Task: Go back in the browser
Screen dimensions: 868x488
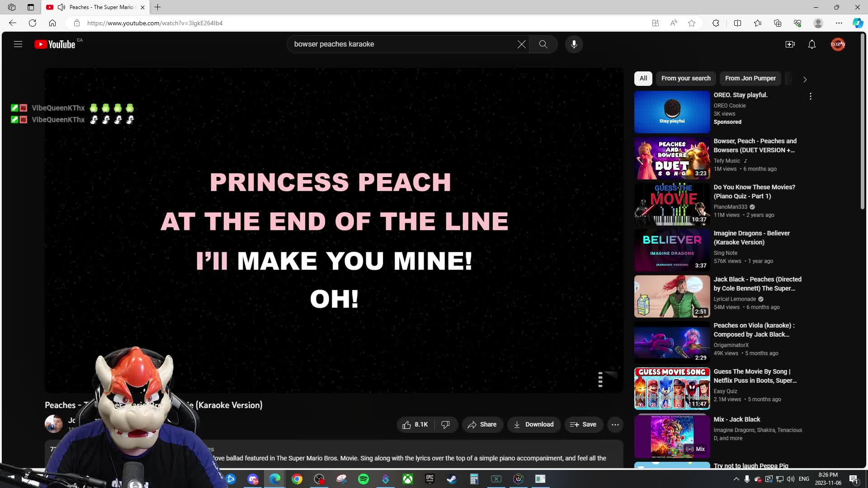Action: coord(13,23)
